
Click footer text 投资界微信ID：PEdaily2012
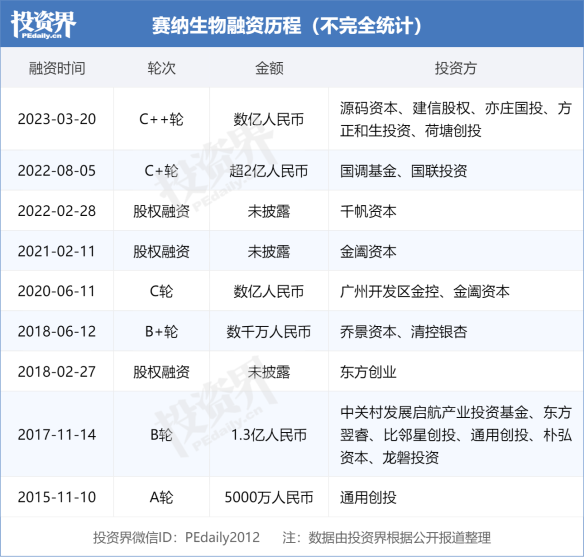177,538
